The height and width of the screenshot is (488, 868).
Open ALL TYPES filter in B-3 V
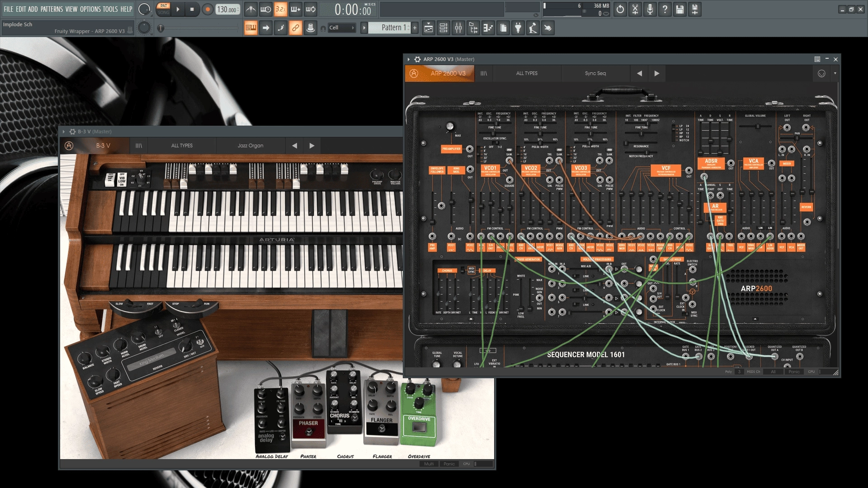click(x=182, y=145)
